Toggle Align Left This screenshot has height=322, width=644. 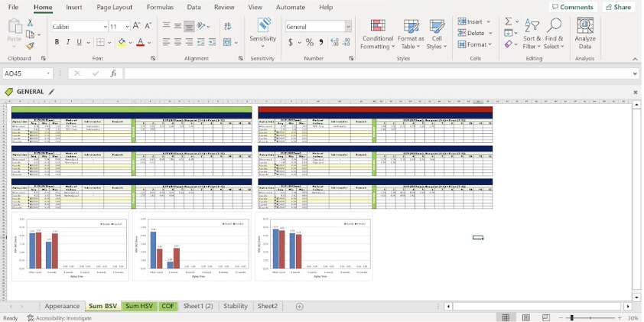[166, 42]
